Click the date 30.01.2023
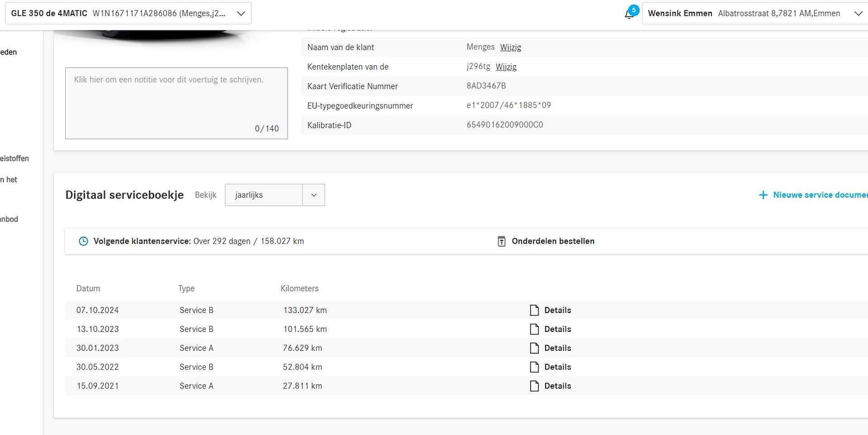 (97, 348)
